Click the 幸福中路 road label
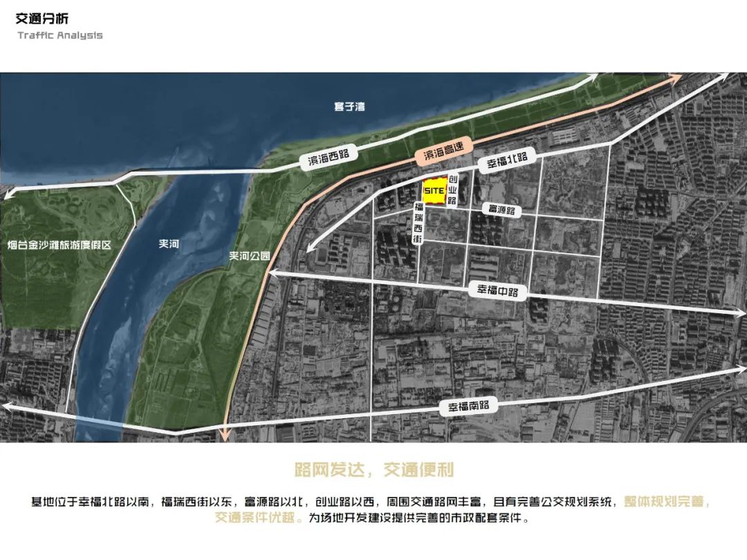The height and width of the screenshot is (560, 747). point(498,290)
